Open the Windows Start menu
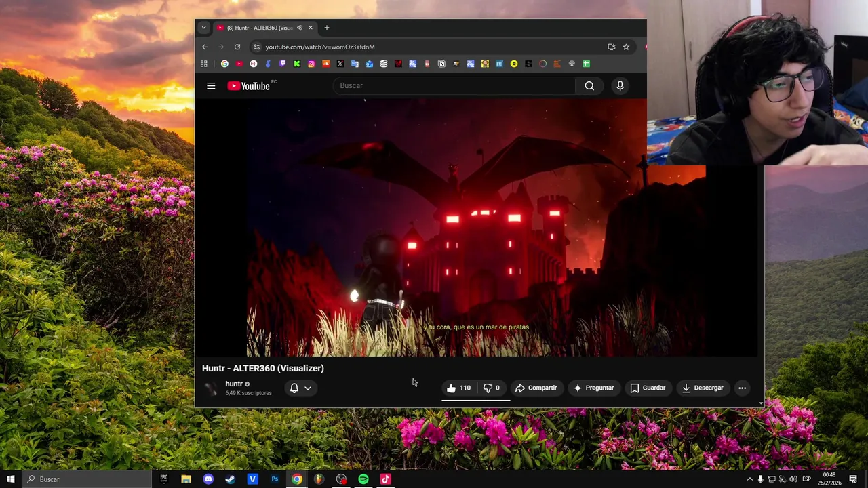 point(10,479)
